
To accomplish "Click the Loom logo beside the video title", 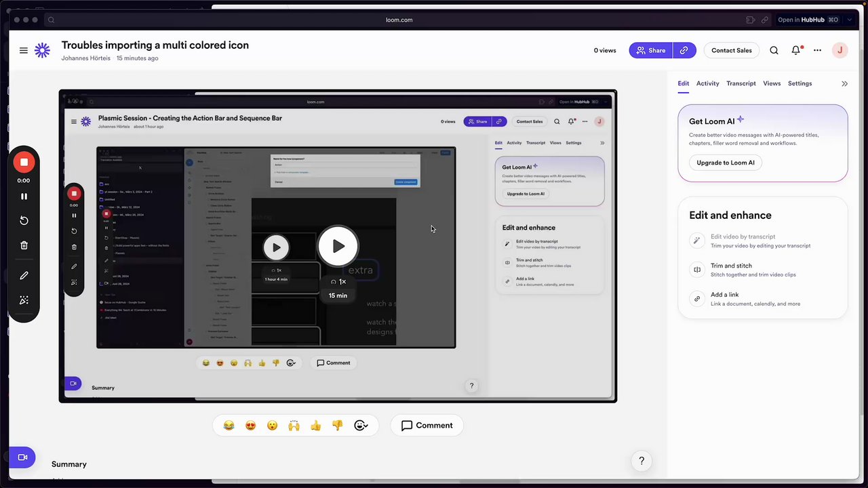I will click(42, 50).
